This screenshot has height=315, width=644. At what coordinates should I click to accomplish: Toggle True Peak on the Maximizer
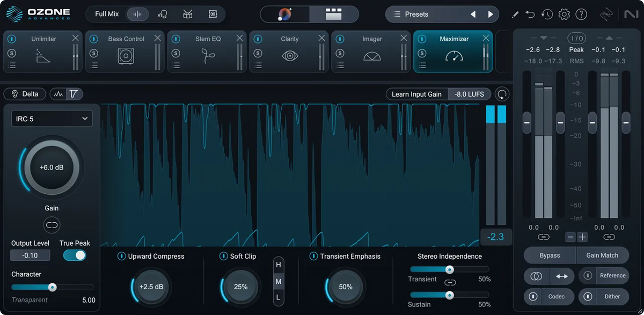(x=74, y=255)
